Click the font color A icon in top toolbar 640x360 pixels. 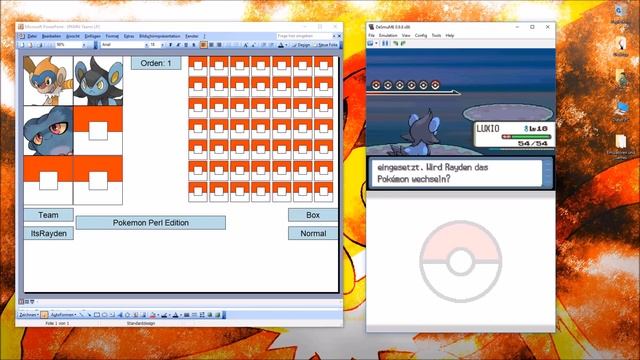281,45
